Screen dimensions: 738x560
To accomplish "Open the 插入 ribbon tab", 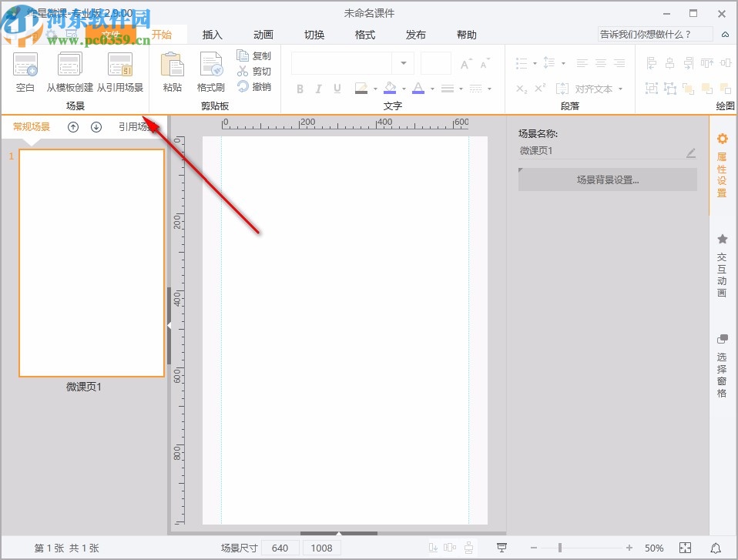I will click(212, 35).
